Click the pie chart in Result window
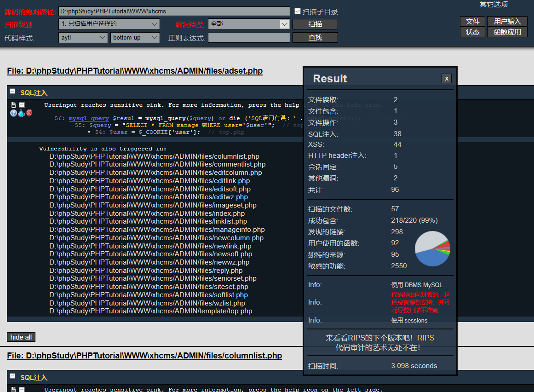Screen dimensions: 534x392 432,248
